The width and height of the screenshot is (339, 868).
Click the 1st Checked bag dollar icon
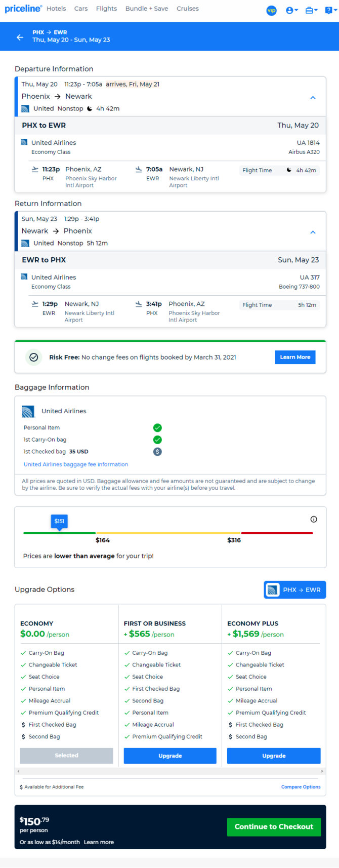157,452
